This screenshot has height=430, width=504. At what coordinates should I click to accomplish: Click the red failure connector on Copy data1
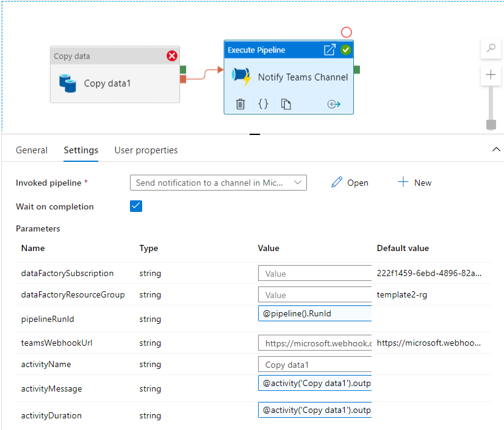pyautogui.click(x=183, y=79)
